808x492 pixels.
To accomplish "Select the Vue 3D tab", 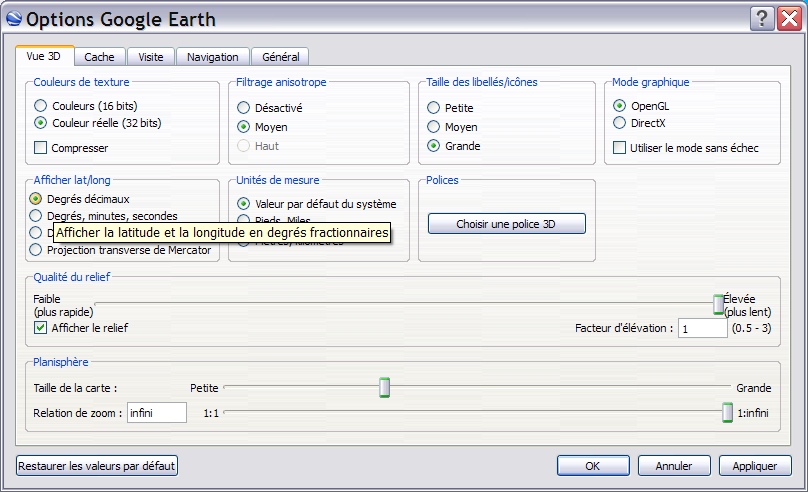I will (44, 56).
